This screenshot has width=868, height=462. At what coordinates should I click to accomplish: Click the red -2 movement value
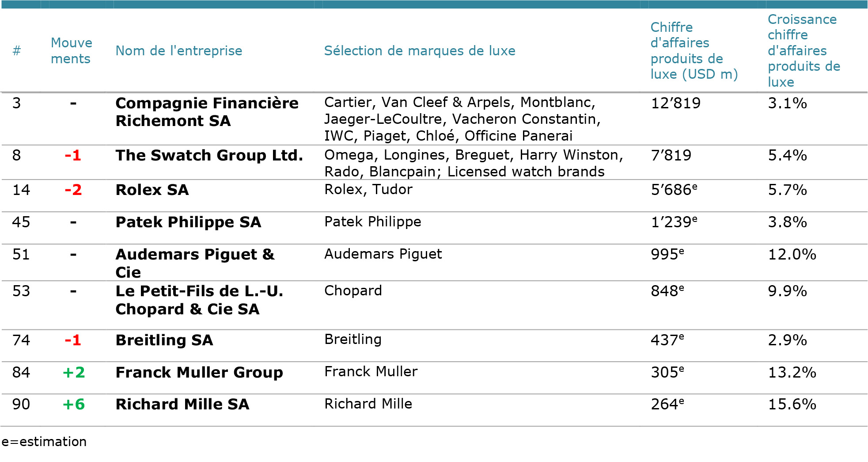point(73,190)
